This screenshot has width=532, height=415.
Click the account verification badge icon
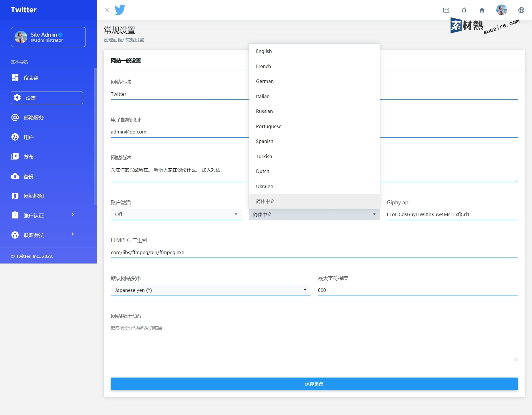pos(15,215)
